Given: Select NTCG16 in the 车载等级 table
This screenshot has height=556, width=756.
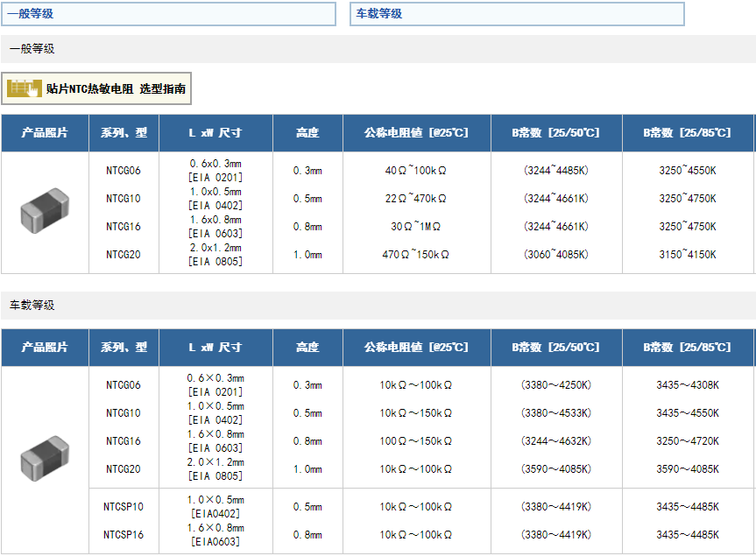Looking at the screenshot, I should (124, 441).
